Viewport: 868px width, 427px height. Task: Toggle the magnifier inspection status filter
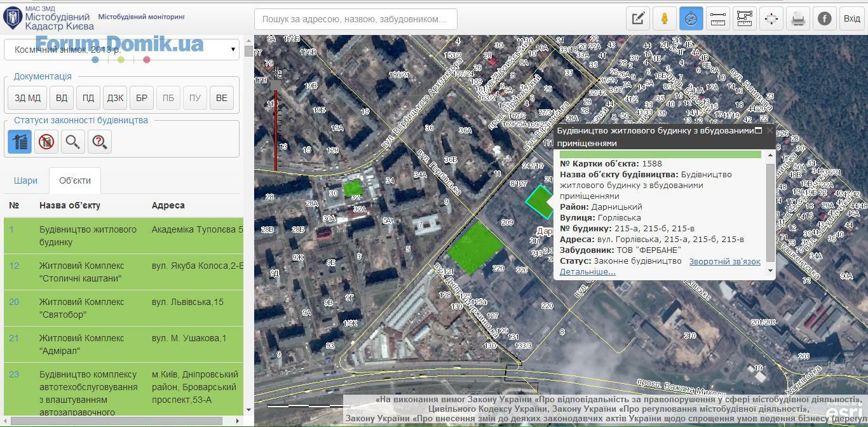[73, 141]
